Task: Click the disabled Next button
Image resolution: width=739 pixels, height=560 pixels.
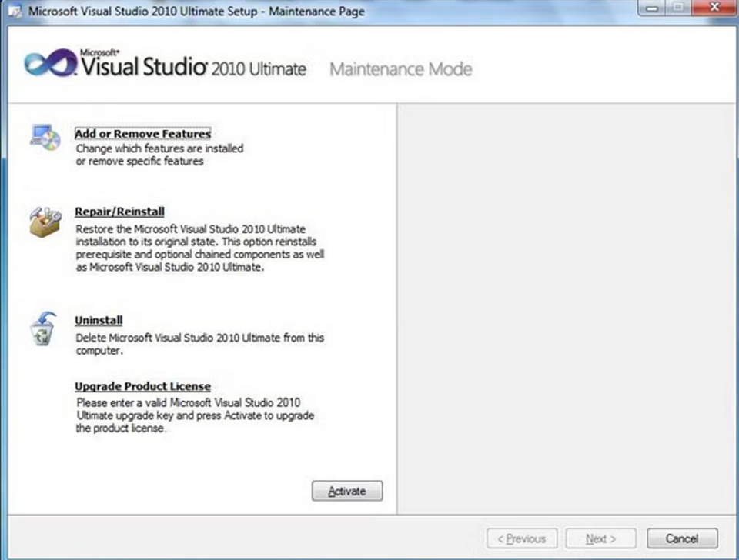Action: pyautogui.click(x=601, y=538)
